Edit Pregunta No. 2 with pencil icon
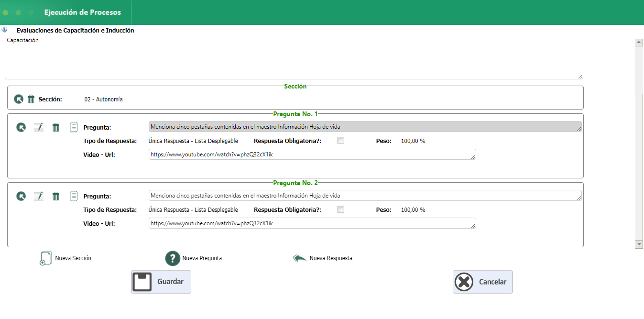This screenshot has height=319, width=644. point(39,196)
